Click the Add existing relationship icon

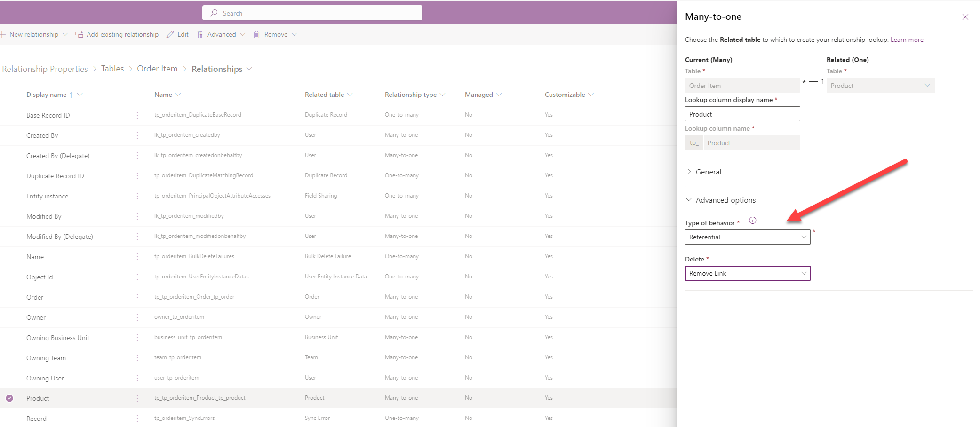click(x=79, y=34)
